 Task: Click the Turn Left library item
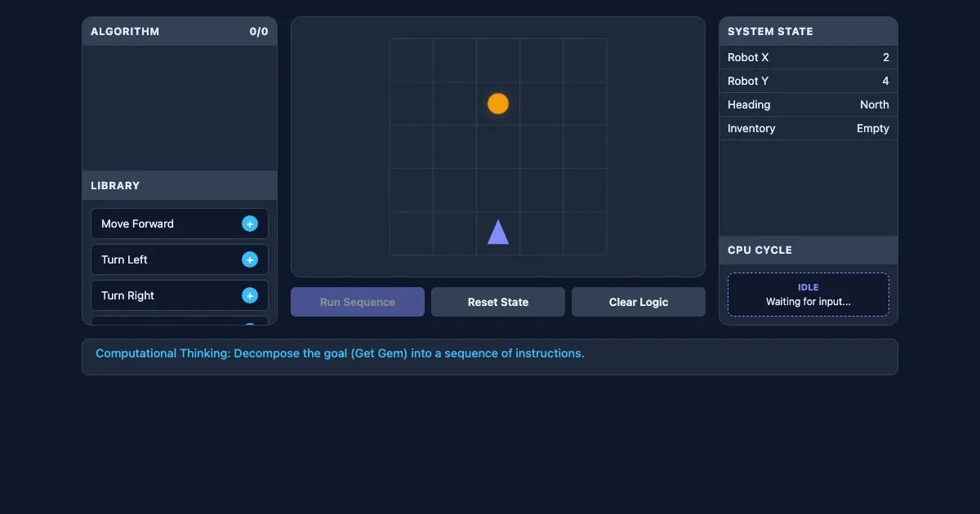point(180,259)
